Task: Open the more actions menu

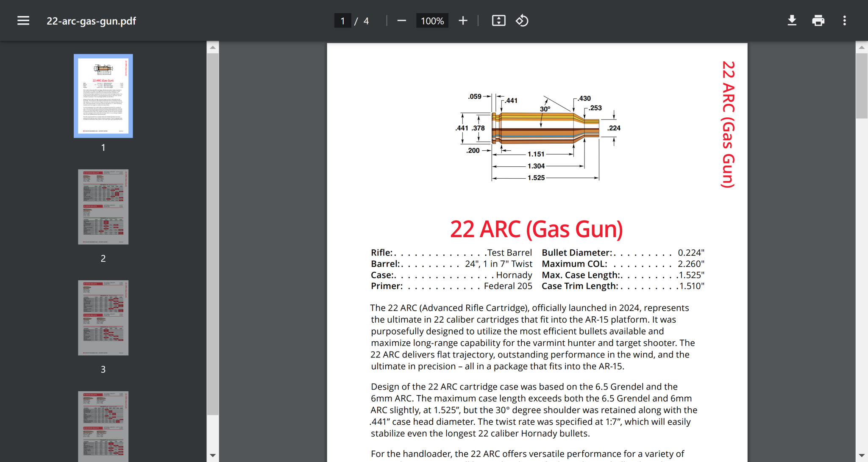Action: 844,21
